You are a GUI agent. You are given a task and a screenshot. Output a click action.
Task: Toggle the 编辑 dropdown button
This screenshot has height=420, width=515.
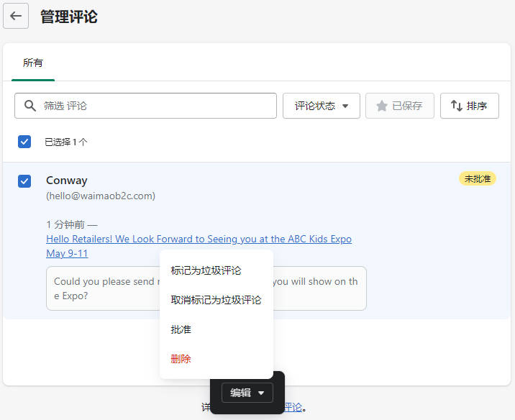coord(247,393)
